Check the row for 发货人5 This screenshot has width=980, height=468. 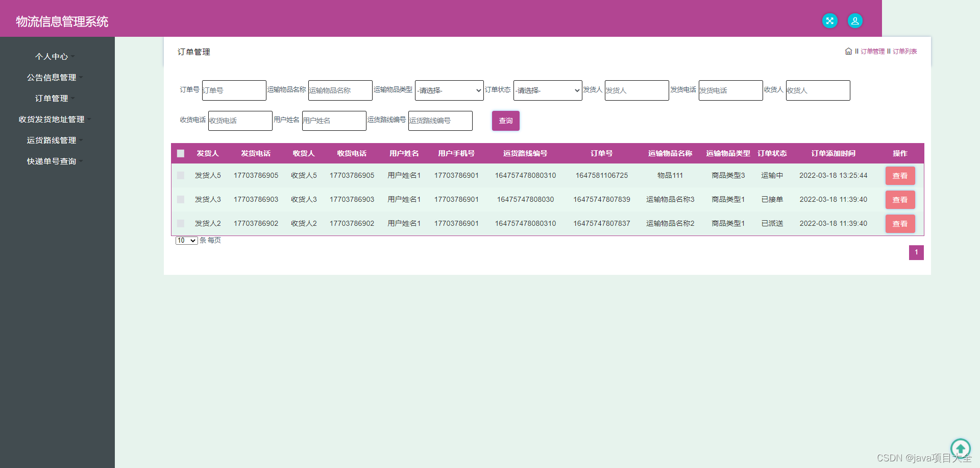[181, 175]
